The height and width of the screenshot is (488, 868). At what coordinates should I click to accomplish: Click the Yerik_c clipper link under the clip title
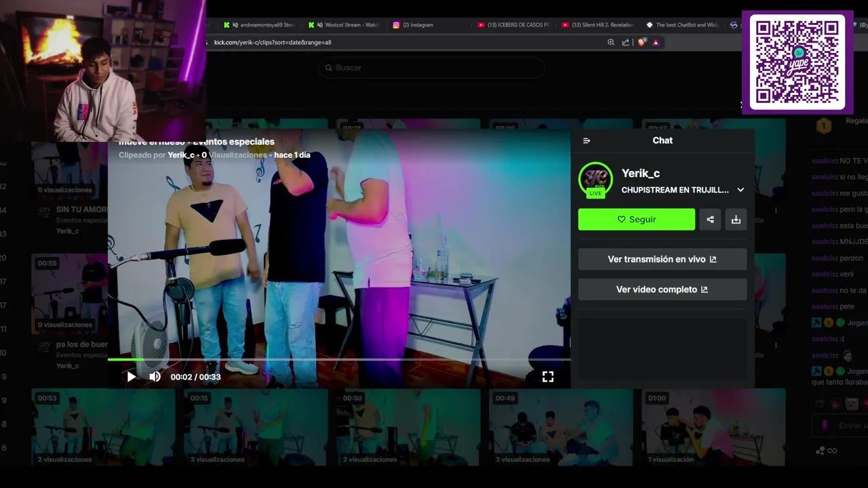(181, 155)
